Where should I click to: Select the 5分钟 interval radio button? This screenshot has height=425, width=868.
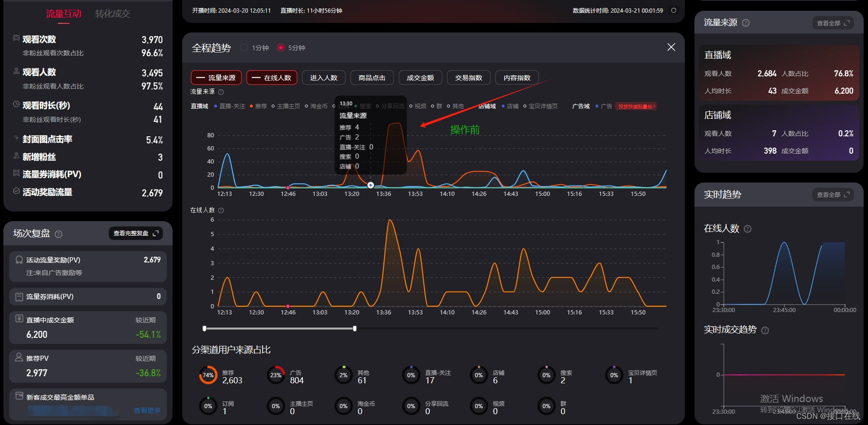[280, 48]
